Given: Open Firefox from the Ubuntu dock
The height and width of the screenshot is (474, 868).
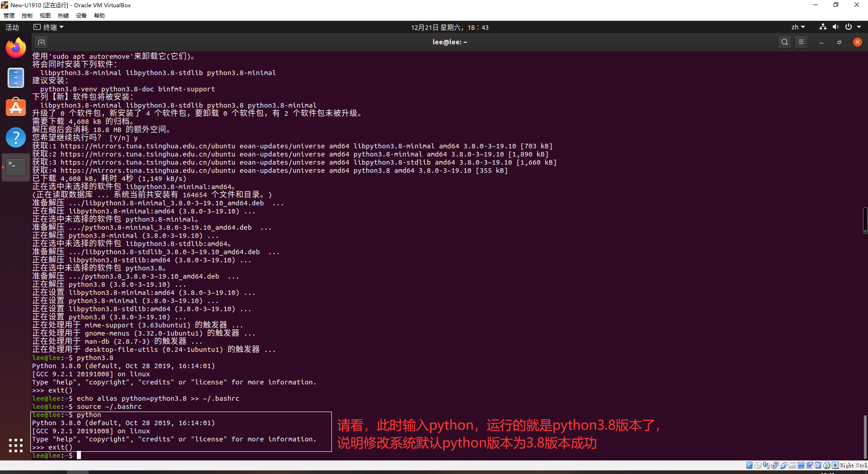Looking at the screenshot, I should point(16,48).
